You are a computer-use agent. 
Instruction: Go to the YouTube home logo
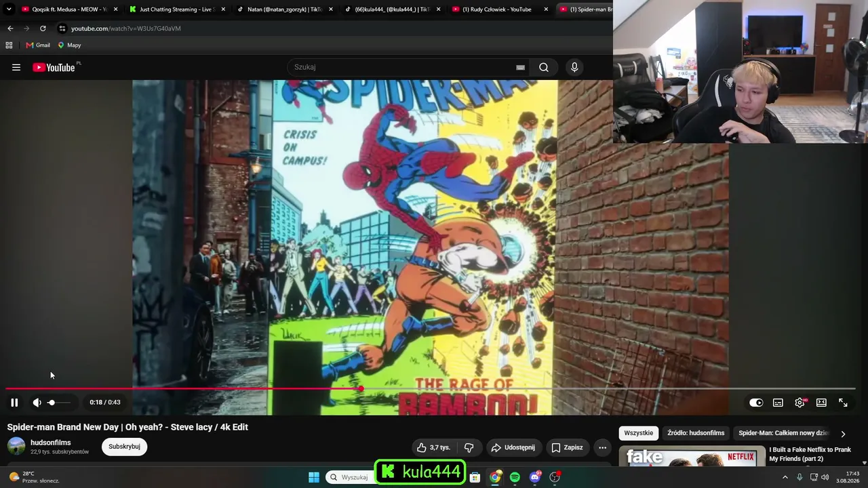click(x=54, y=67)
